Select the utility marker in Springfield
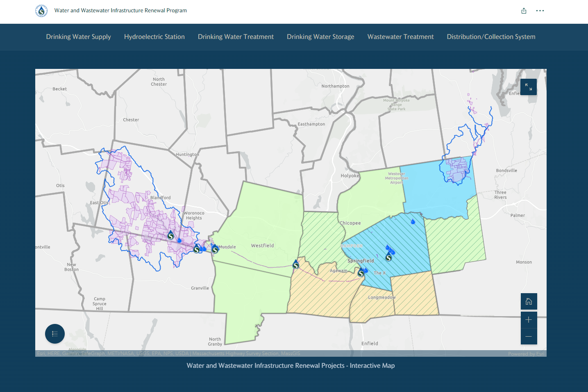 (x=388, y=258)
